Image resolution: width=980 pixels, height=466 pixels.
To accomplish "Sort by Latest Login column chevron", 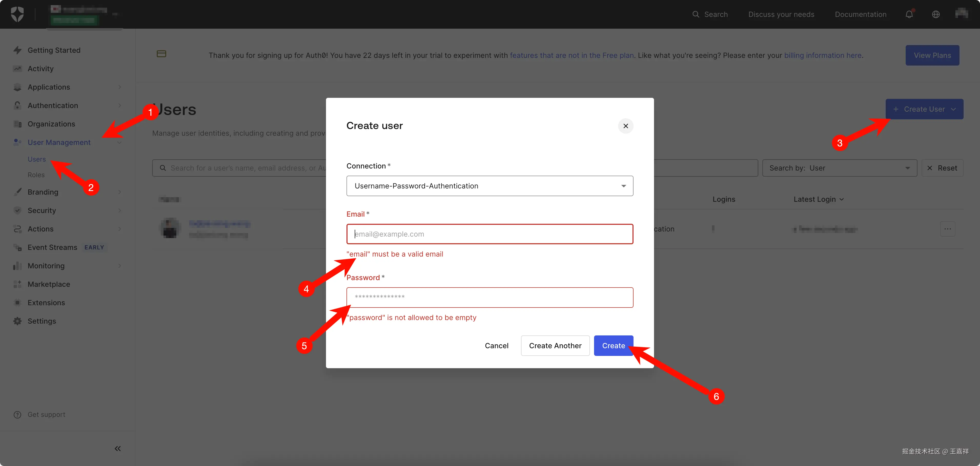I will [842, 199].
